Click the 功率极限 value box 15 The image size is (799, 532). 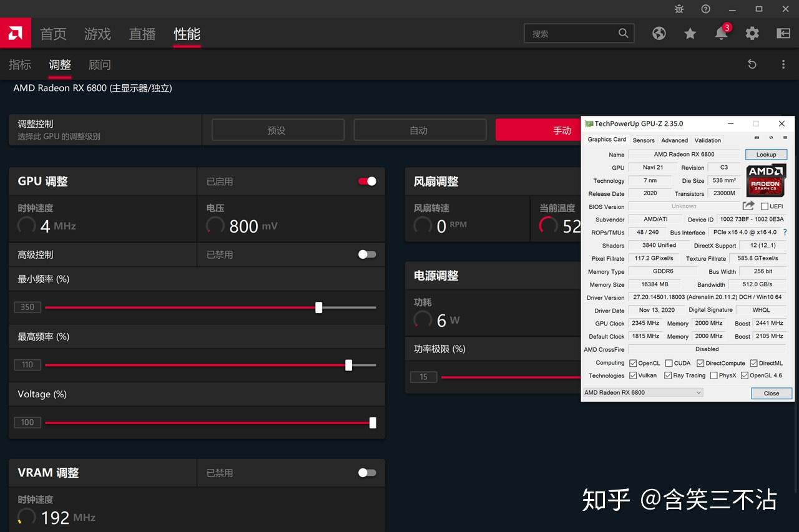pyautogui.click(x=424, y=377)
